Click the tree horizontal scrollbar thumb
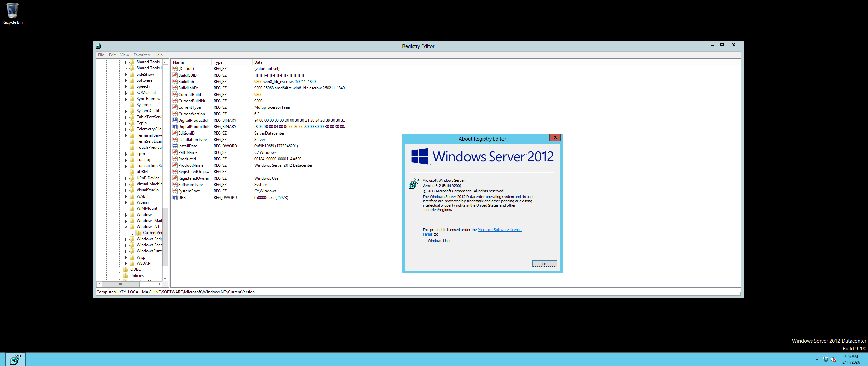868x366 pixels. pyautogui.click(x=120, y=284)
